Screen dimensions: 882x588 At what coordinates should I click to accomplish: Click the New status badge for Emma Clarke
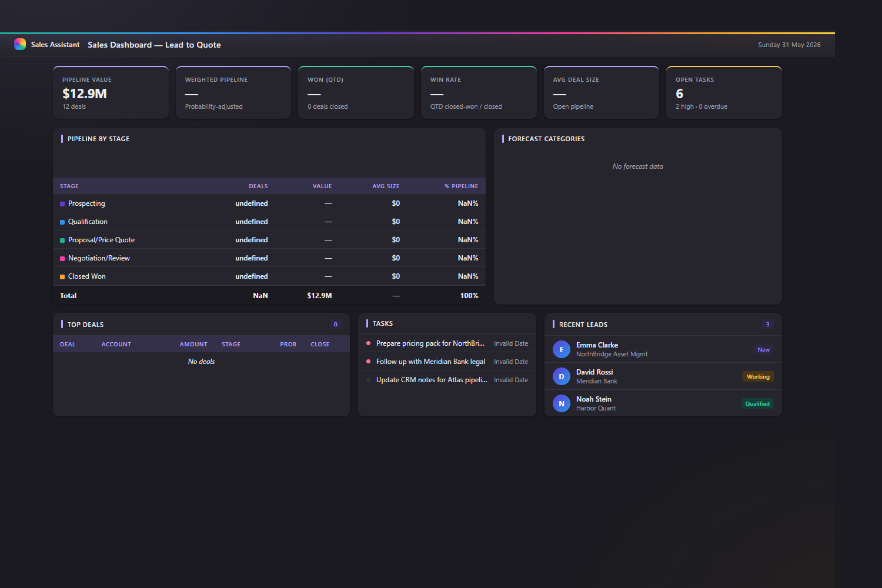[763, 349]
